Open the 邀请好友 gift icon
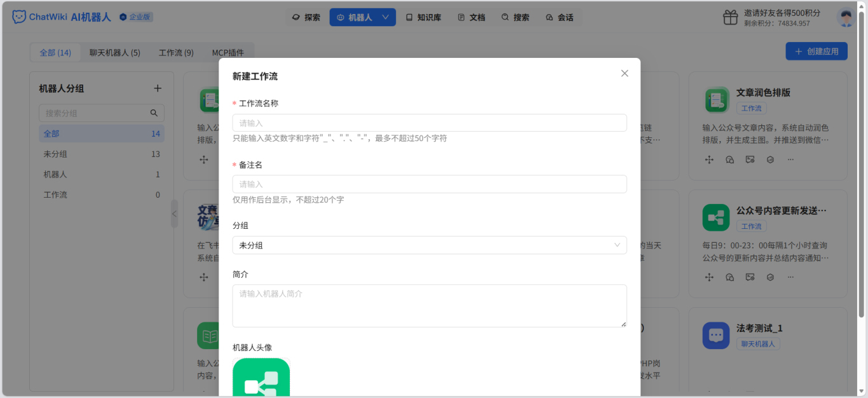The width and height of the screenshot is (868, 398). tap(729, 17)
